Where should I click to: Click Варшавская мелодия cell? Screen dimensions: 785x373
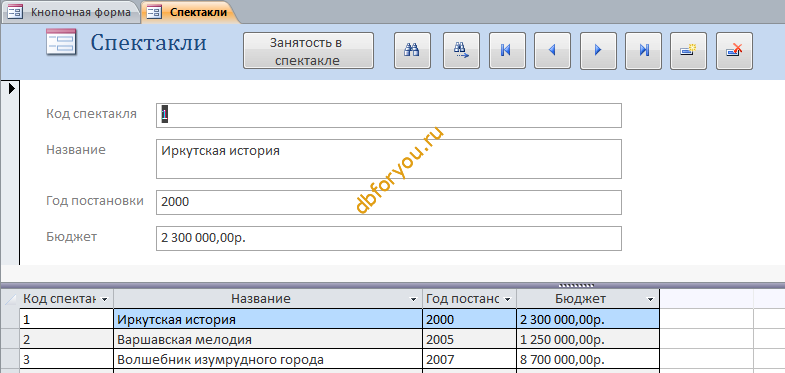[x=268, y=339]
